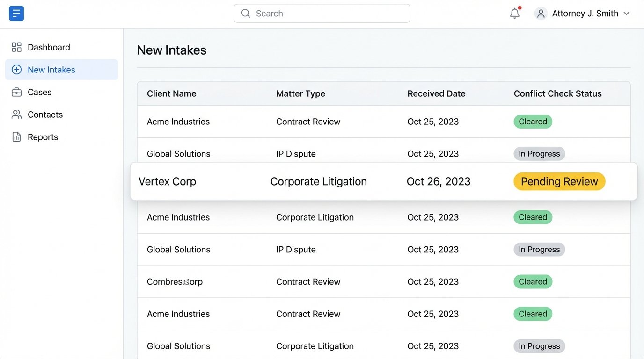Click the app logo in the top-left corner

pyautogui.click(x=16, y=13)
